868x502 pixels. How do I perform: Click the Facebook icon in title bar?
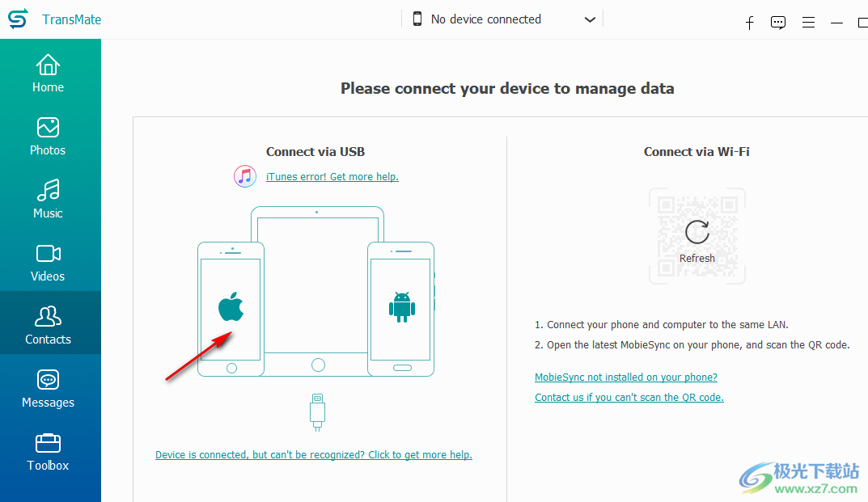750,23
